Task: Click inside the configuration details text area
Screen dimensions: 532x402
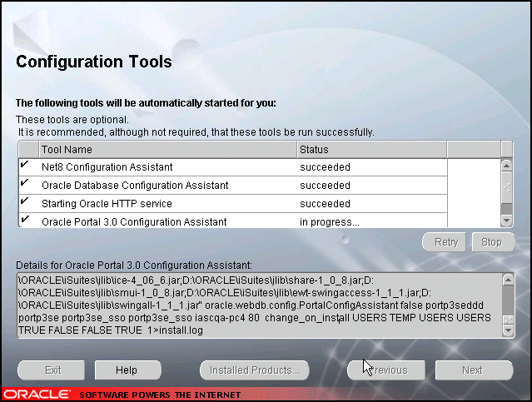Action: point(260,305)
